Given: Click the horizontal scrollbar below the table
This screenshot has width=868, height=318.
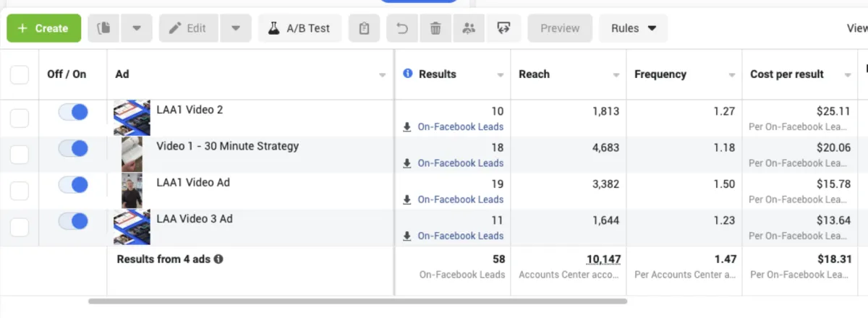Looking at the screenshot, I should [x=357, y=301].
